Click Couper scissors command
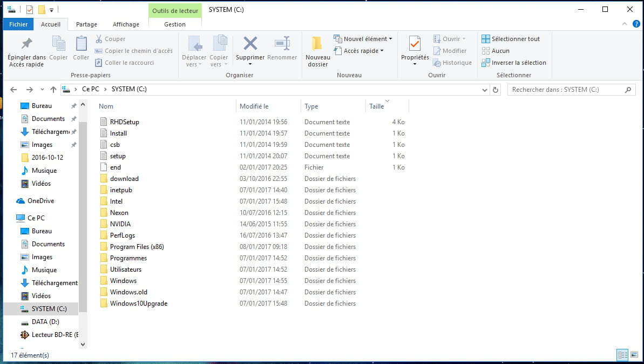This screenshot has height=364, width=644. click(x=111, y=39)
